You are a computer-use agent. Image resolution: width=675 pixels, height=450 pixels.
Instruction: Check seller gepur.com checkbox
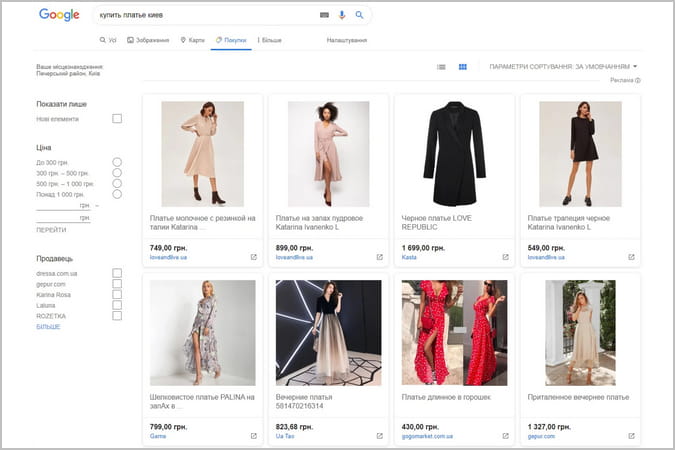(117, 284)
